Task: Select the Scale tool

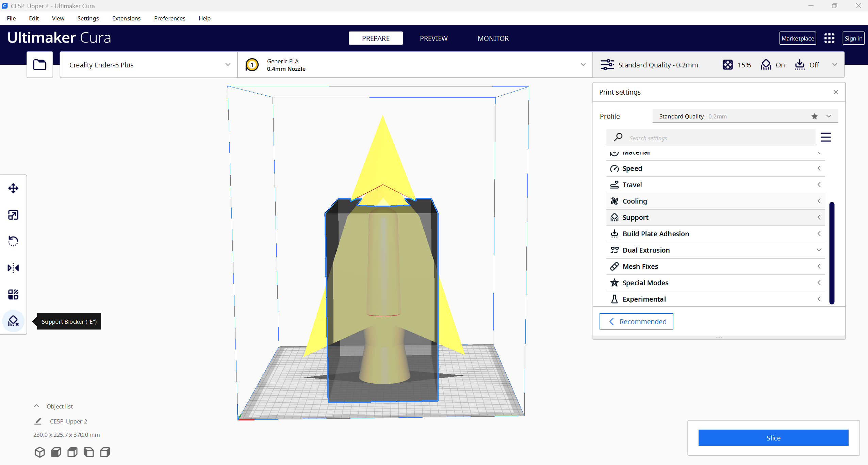Action: pos(13,215)
